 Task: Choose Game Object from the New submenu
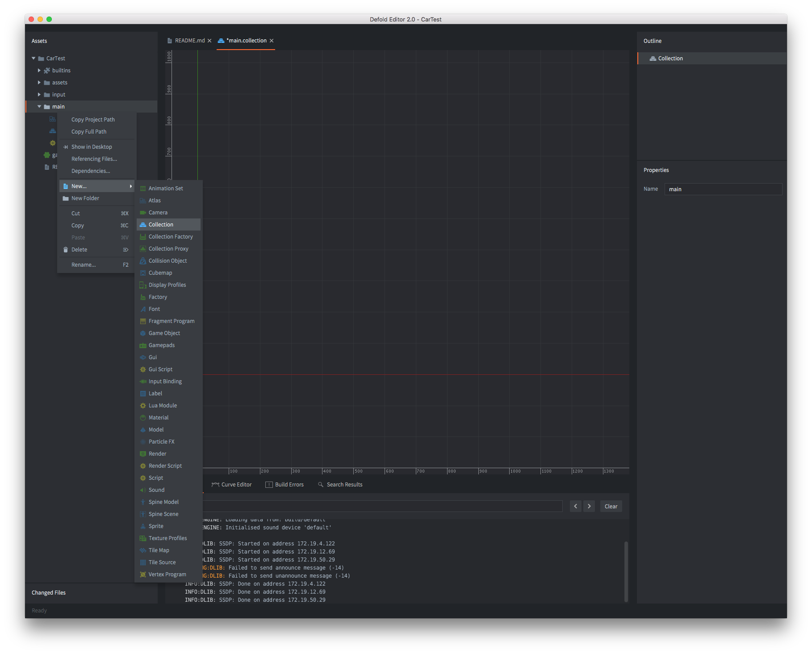coord(164,333)
